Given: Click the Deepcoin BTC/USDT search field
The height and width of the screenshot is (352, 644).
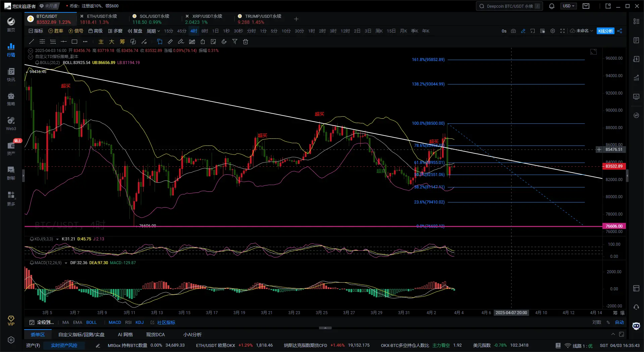Looking at the screenshot, I should pyautogui.click(x=509, y=6).
